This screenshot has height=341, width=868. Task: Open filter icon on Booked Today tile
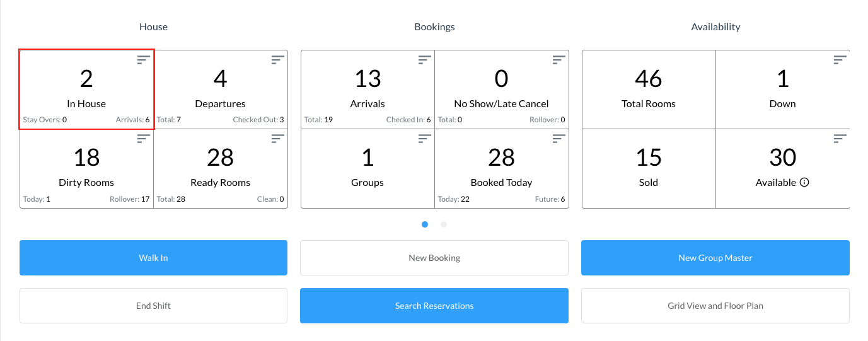[558, 139]
